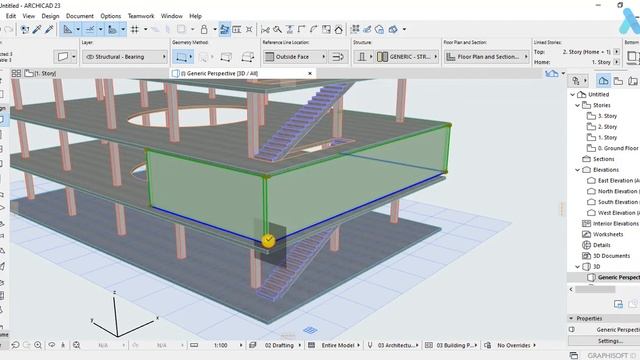Open the Design menu
The height and width of the screenshot is (360, 640).
50,16
